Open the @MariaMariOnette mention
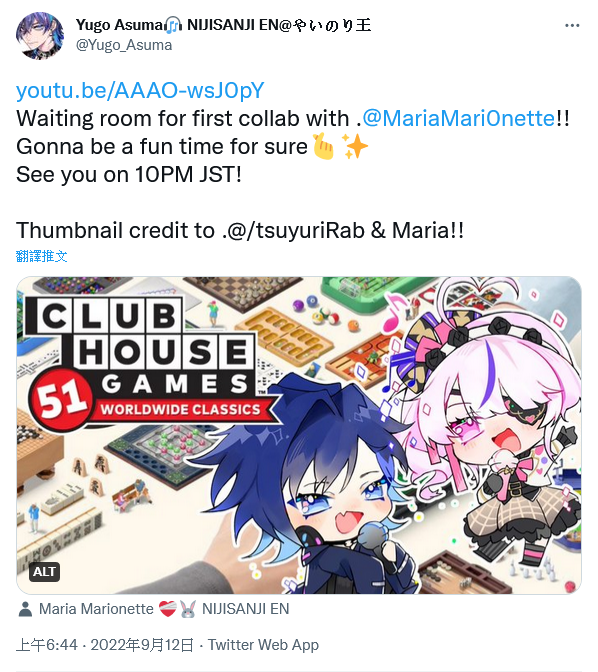The height and width of the screenshot is (672, 598). (459, 118)
